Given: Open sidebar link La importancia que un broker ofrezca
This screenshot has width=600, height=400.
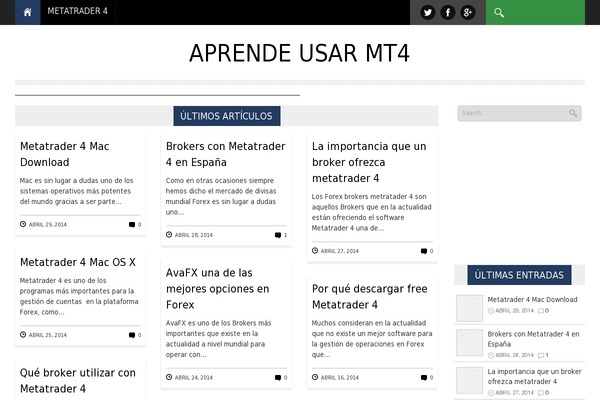Looking at the screenshot, I should pyautogui.click(x=535, y=377).
